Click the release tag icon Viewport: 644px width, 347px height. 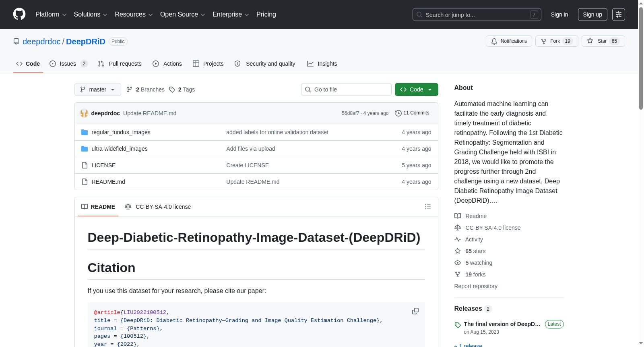(458, 325)
